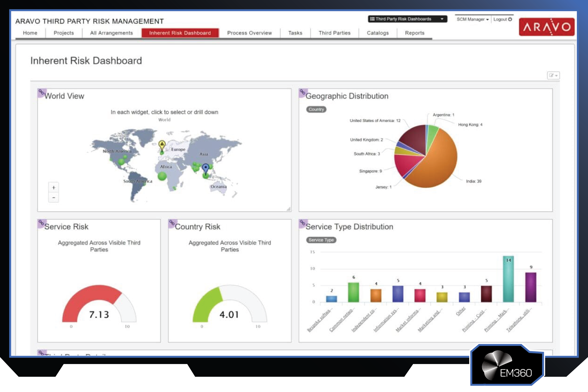Screen dimensions: 588x392
Task: Zoom in the world map with plus button
Action: [53, 188]
